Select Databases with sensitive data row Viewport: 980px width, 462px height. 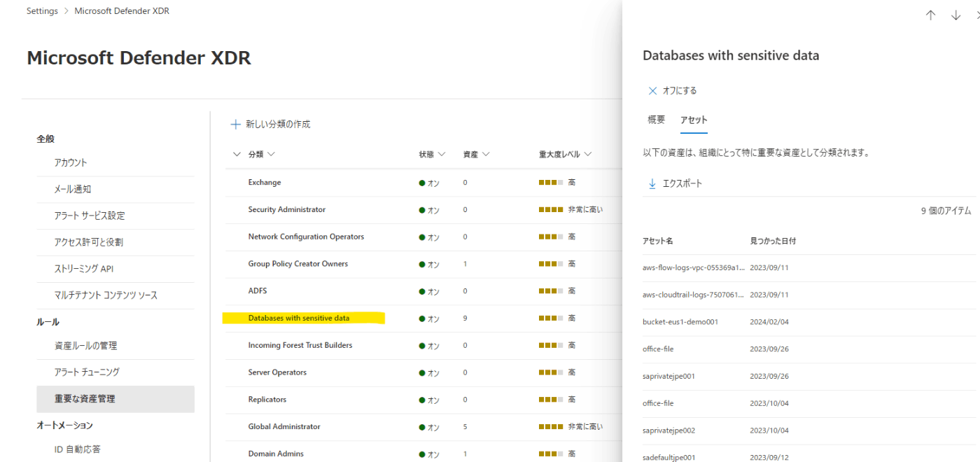coord(299,318)
